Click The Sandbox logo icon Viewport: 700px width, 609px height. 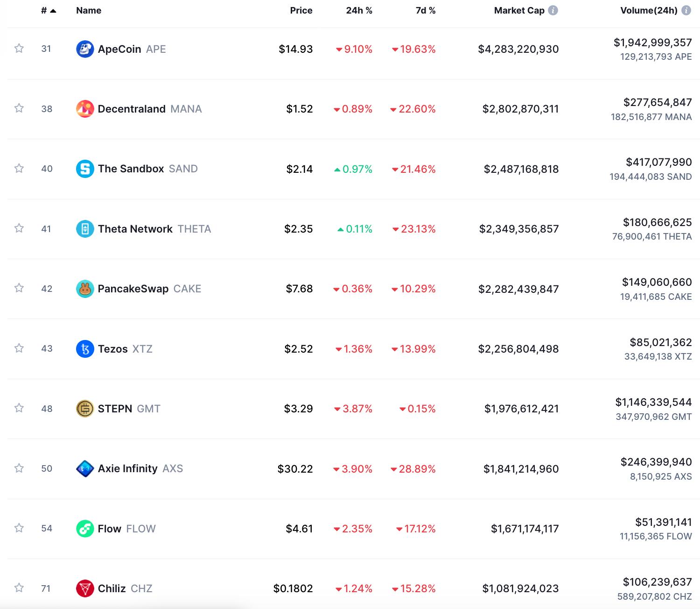(x=85, y=169)
